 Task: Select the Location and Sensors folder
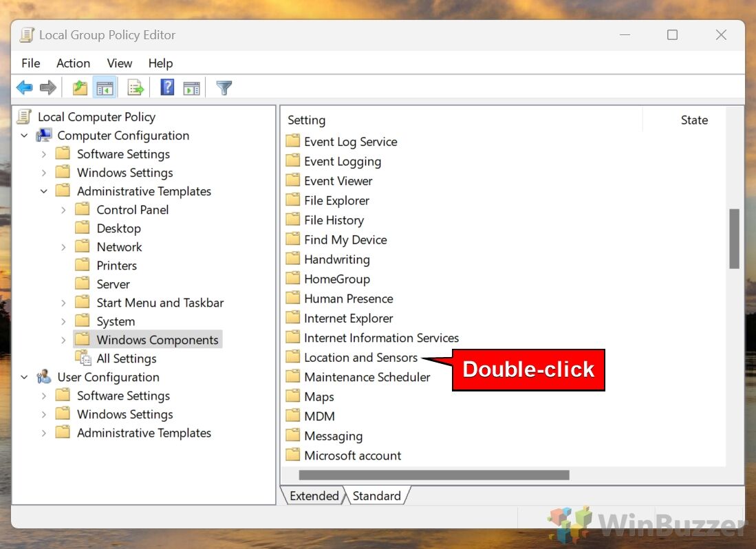(360, 358)
